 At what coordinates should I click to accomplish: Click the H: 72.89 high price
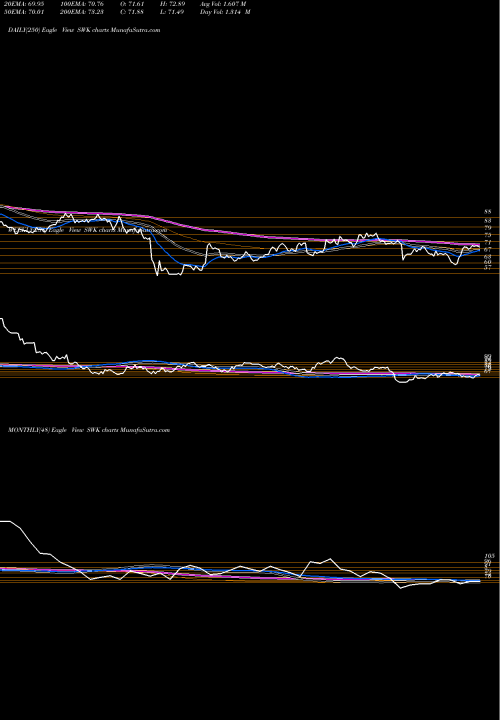point(172,4)
